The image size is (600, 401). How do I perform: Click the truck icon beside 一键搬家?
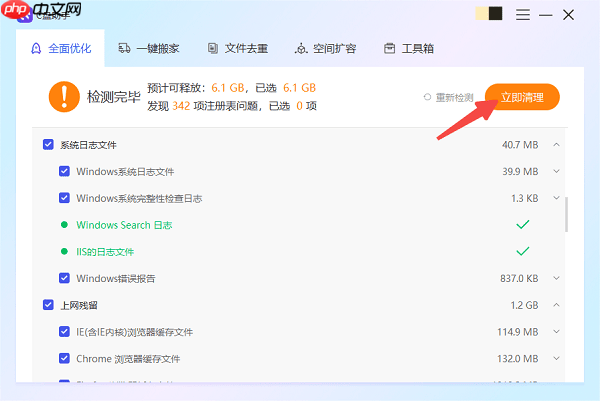[124, 48]
